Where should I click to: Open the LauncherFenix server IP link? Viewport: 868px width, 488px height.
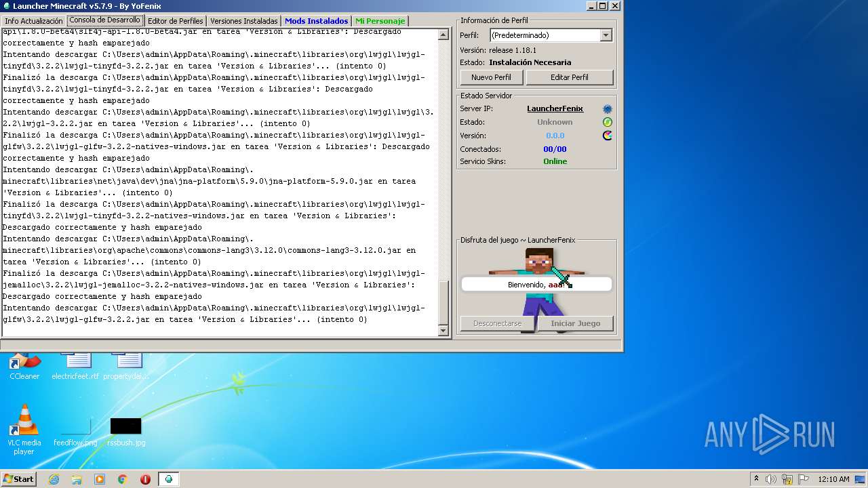[555, 109]
